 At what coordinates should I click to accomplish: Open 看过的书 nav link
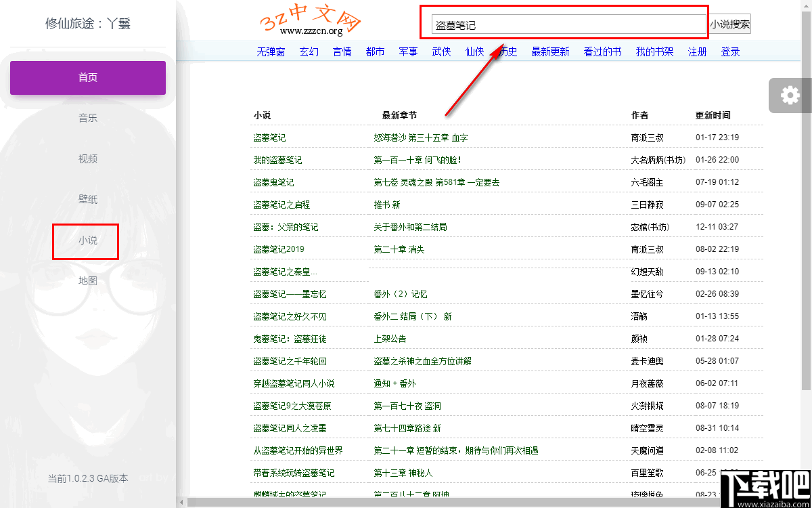click(x=603, y=51)
